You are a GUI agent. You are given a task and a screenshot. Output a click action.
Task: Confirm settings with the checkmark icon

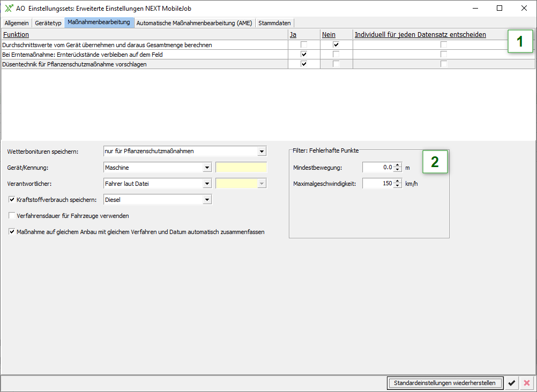pos(512,383)
